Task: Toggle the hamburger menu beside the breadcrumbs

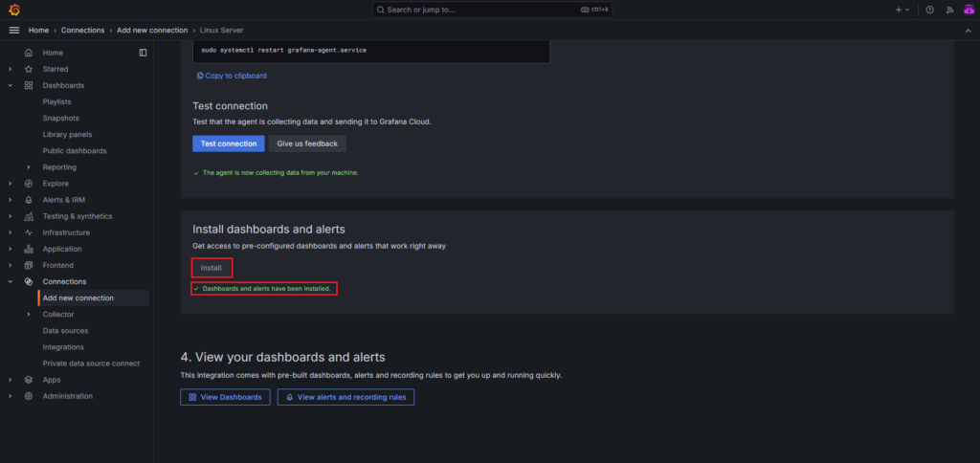Action: (x=13, y=31)
